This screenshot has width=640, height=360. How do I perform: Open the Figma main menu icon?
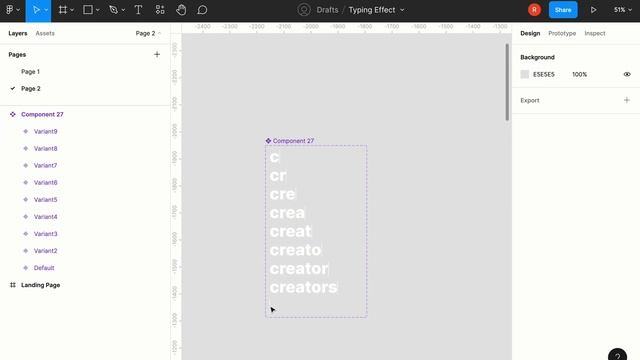point(10,10)
